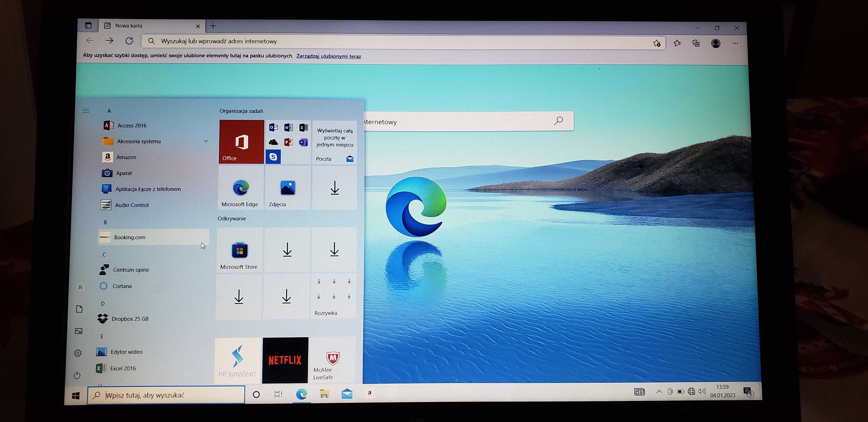This screenshot has height=422, width=868.
Task: Click Zarządzaj ulubionymi teraz link
Action: (x=329, y=56)
